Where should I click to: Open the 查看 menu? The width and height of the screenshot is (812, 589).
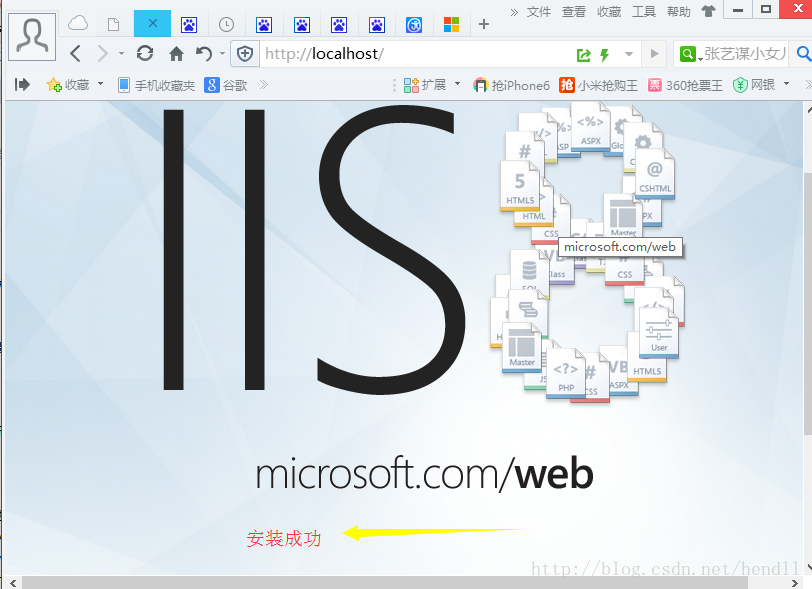(x=574, y=11)
